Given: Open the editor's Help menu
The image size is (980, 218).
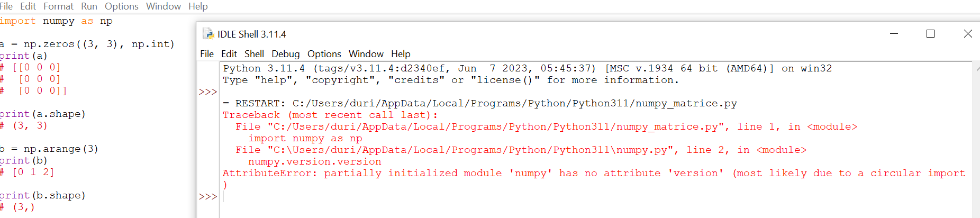Looking at the screenshot, I should pos(198,6).
